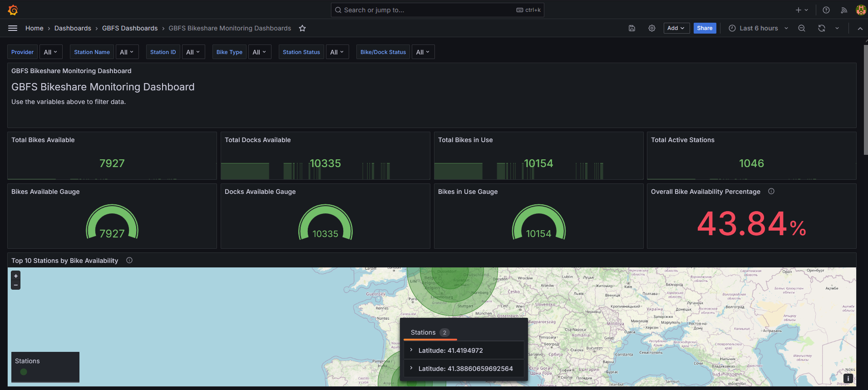Open the news feed RSS icon
868x390 pixels.
pos(844,10)
